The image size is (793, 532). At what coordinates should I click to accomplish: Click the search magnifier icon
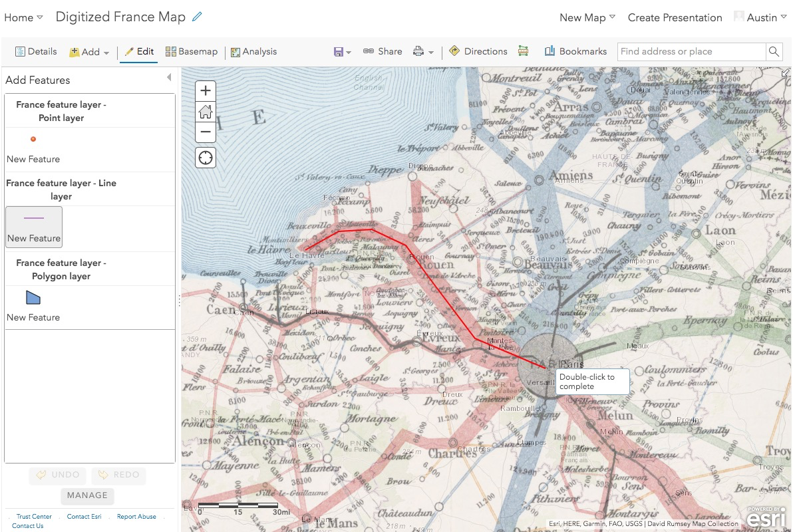(x=774, y=51)
